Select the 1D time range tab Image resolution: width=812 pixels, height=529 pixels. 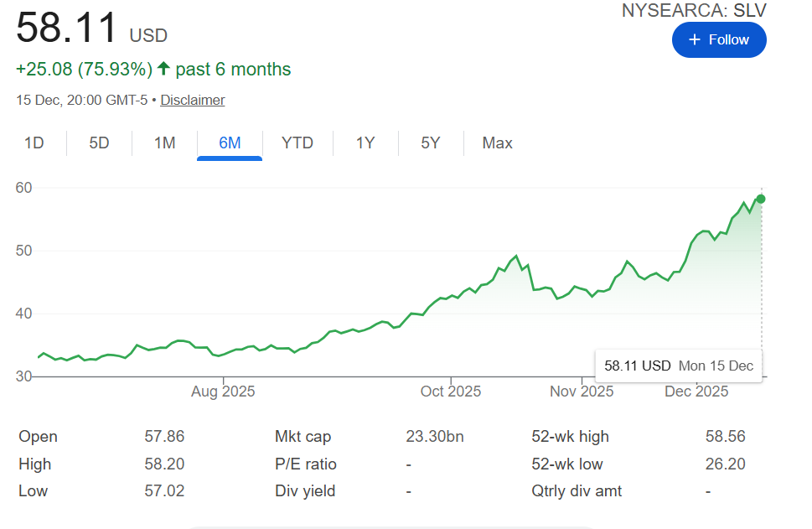(34, 143)
